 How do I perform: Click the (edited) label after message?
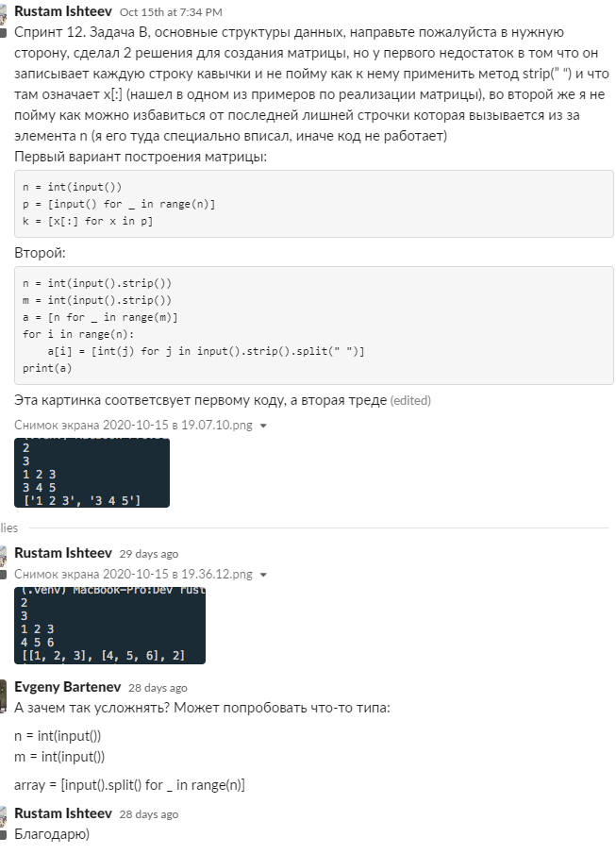[x=410, y=401]
